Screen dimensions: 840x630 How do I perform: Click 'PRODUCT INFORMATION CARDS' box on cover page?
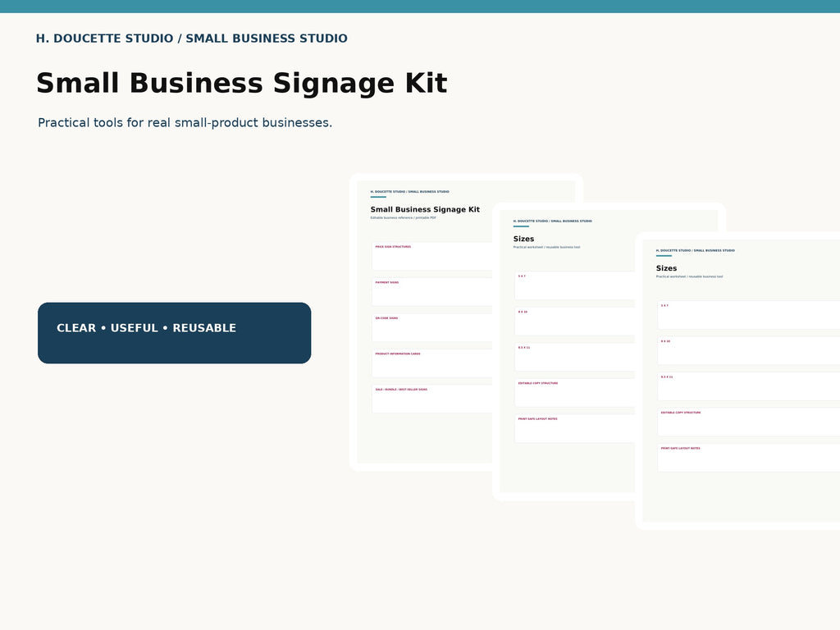coord(431,363)
